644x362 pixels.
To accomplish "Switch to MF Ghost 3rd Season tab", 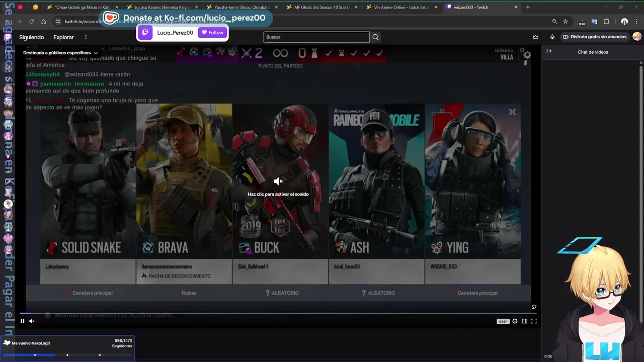I will tap(322, 7).
